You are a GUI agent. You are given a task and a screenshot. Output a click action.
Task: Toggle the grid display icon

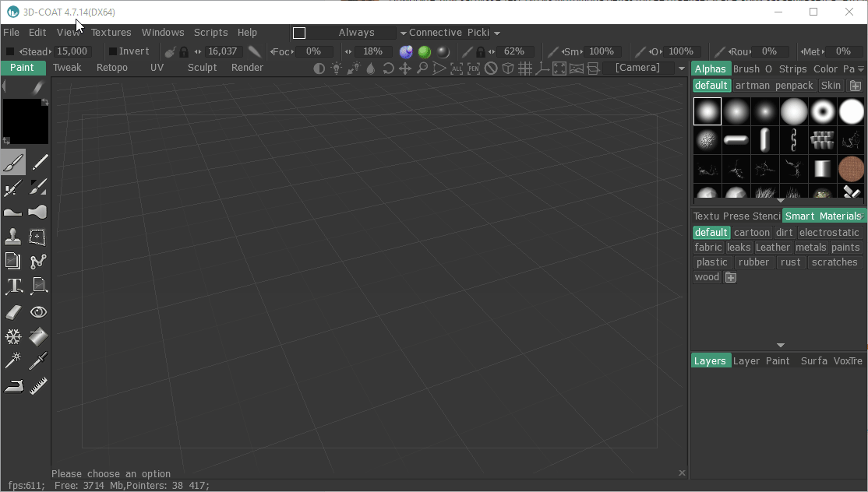[x=525, y=68]
